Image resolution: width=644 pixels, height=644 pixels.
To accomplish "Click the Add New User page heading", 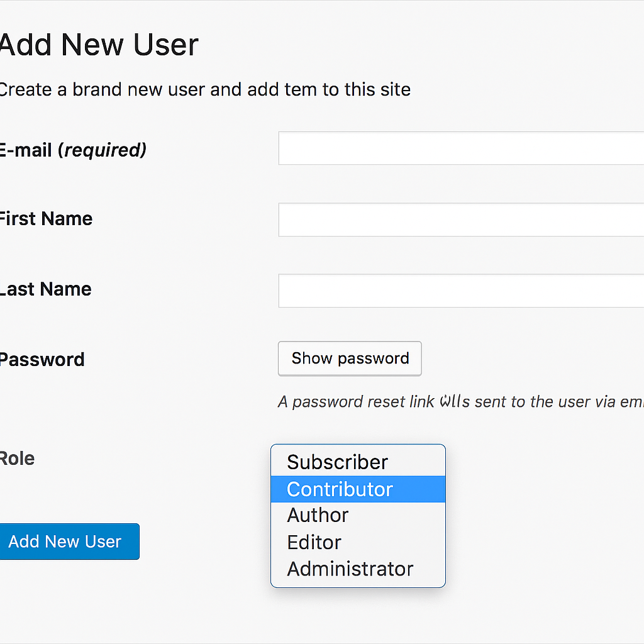I will point(99,45).
